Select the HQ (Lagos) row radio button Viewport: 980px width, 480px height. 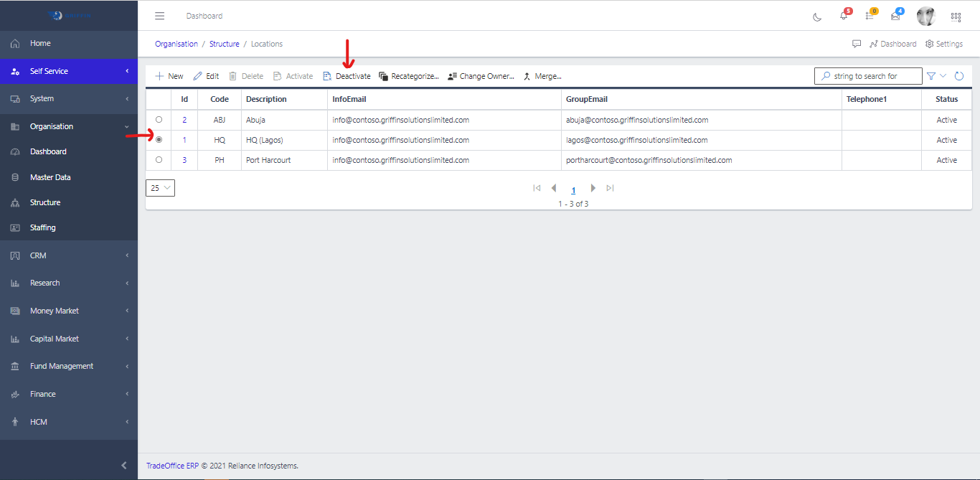click(x=159, y=140)
